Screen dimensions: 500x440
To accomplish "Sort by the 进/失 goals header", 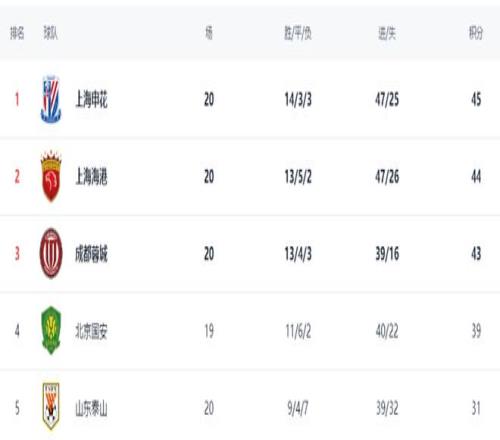I will tap(387, 33).
